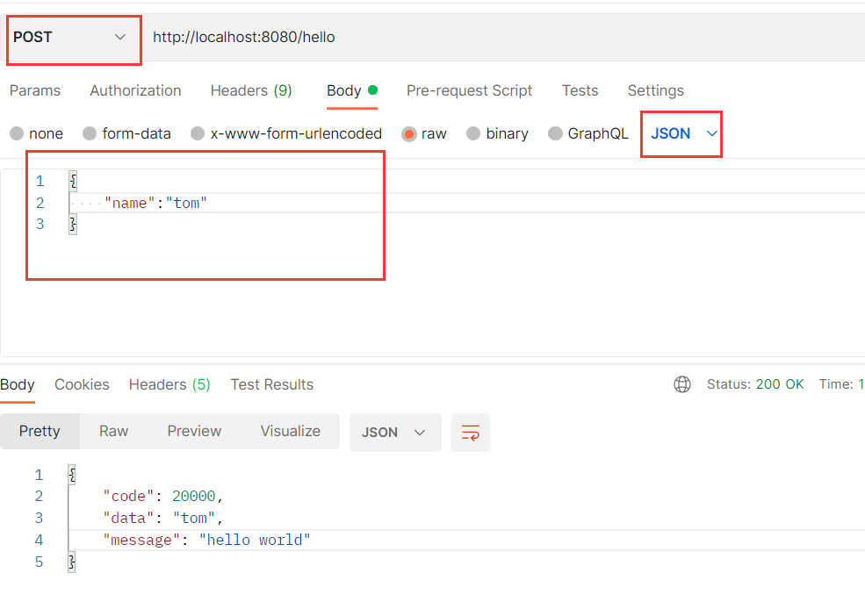Open the response format JSON dropdown
Image resolution: width=865 pixels, height=616 pixels.
(x=394, y=433)
